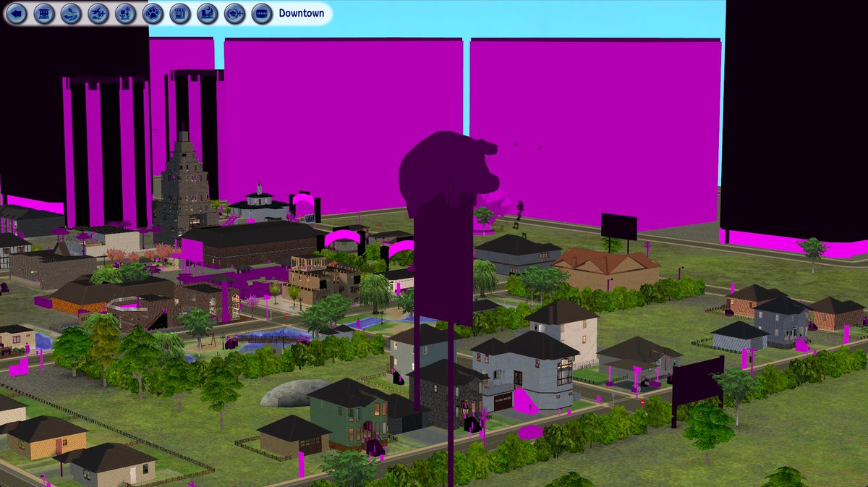Image resolution: width=868 pixels, height=487 pixels.
Task: Click the back arrow to return to the neighborhood
Action: pos(17,12)
